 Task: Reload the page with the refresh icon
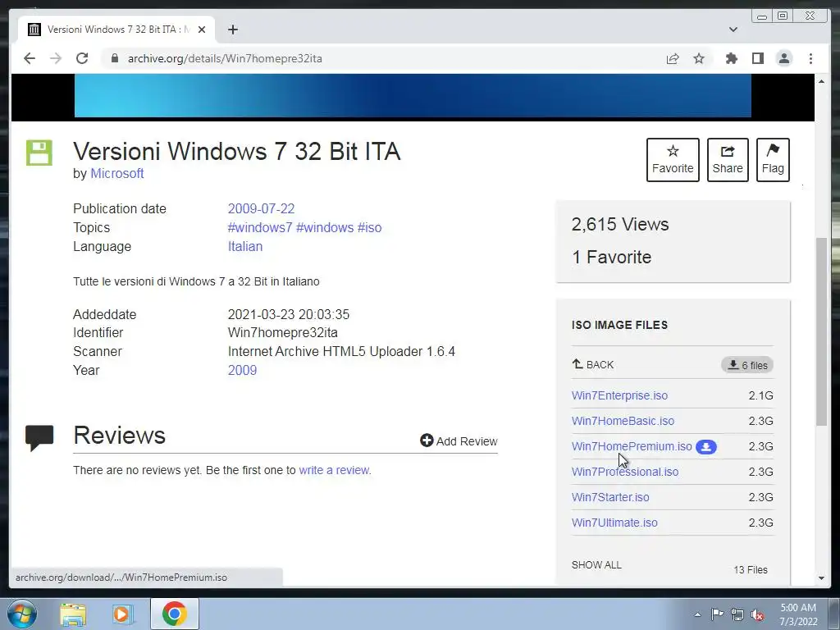[x=82, y=58]
